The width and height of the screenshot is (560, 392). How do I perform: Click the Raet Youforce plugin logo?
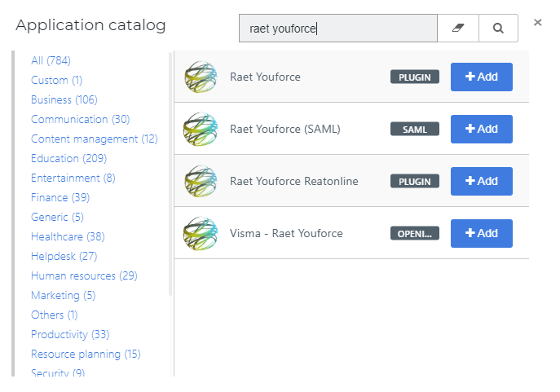click(201, 77)
